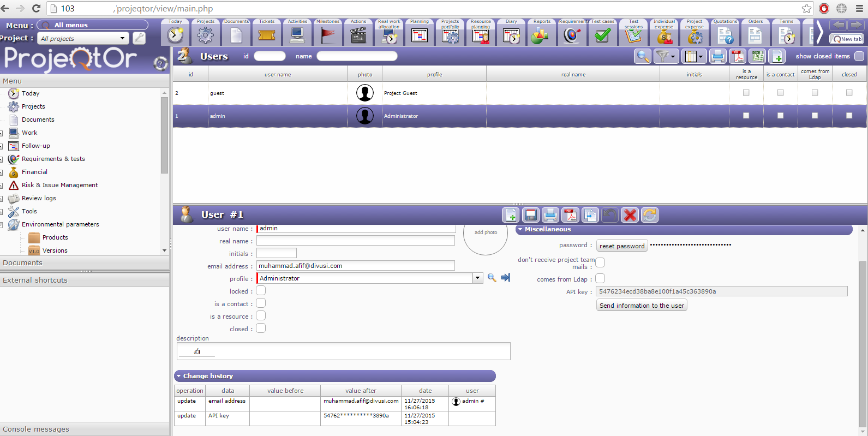Screen dimensions: 868x436
Task: Open Risk & Issue Management menu item
Action: coord(59,185)
